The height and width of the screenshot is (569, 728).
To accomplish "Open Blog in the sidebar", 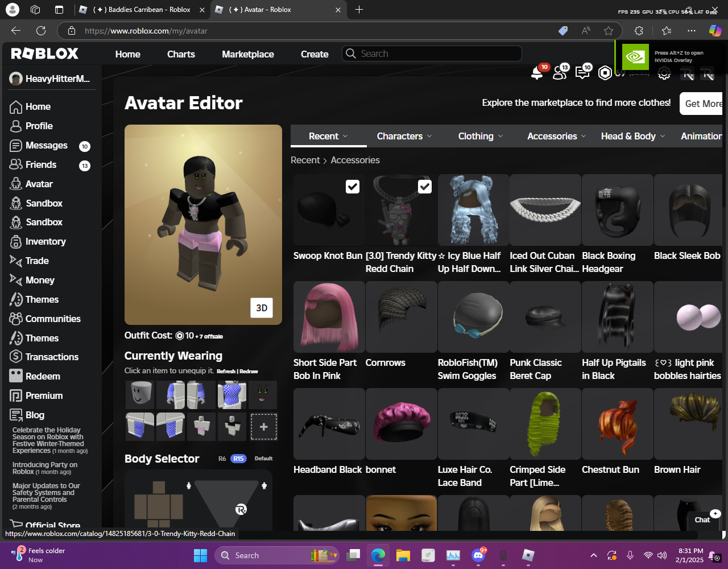I will tap(27, 415).
